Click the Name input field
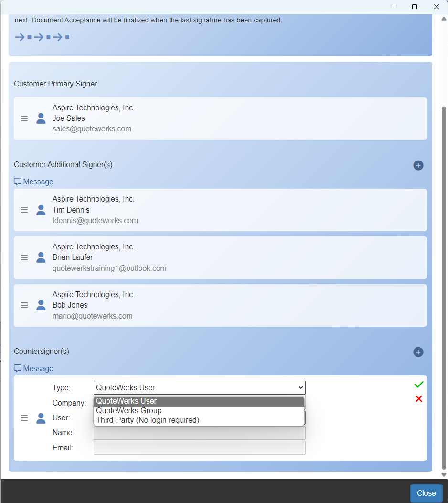Viewport: 448px width, 503px height. [x=200, y=433]
